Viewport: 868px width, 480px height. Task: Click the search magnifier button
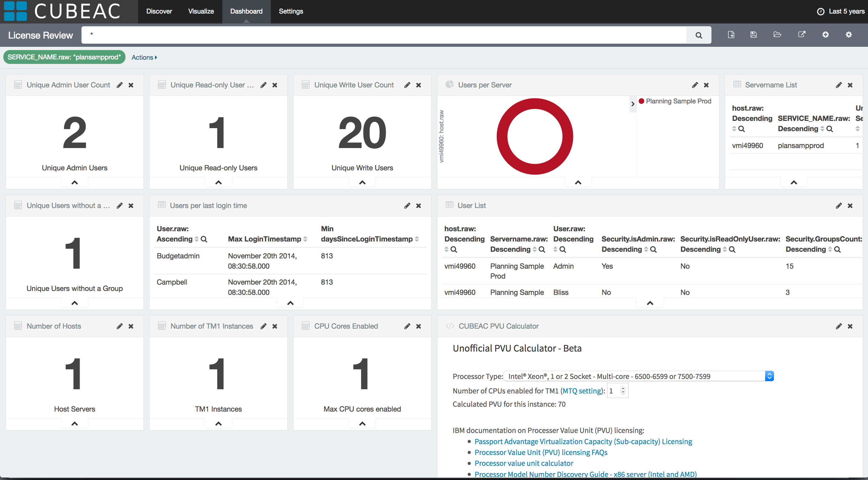(x=699, y=35)
